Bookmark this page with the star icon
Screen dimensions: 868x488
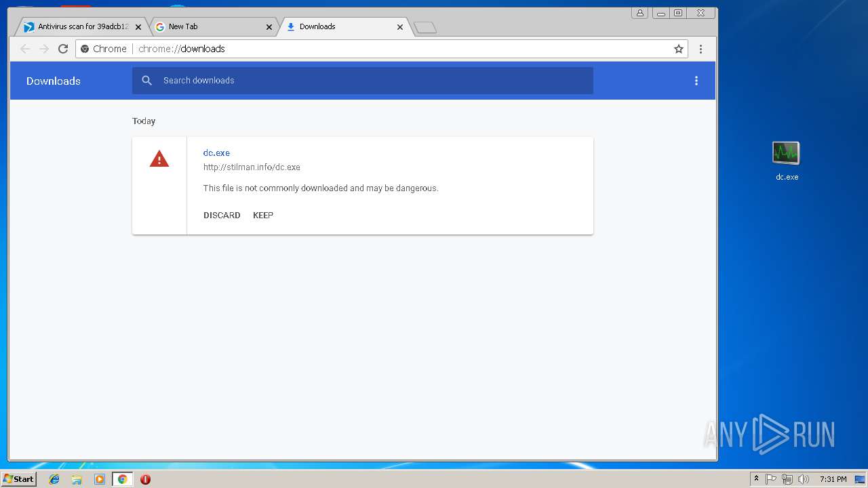coord(678,49)
